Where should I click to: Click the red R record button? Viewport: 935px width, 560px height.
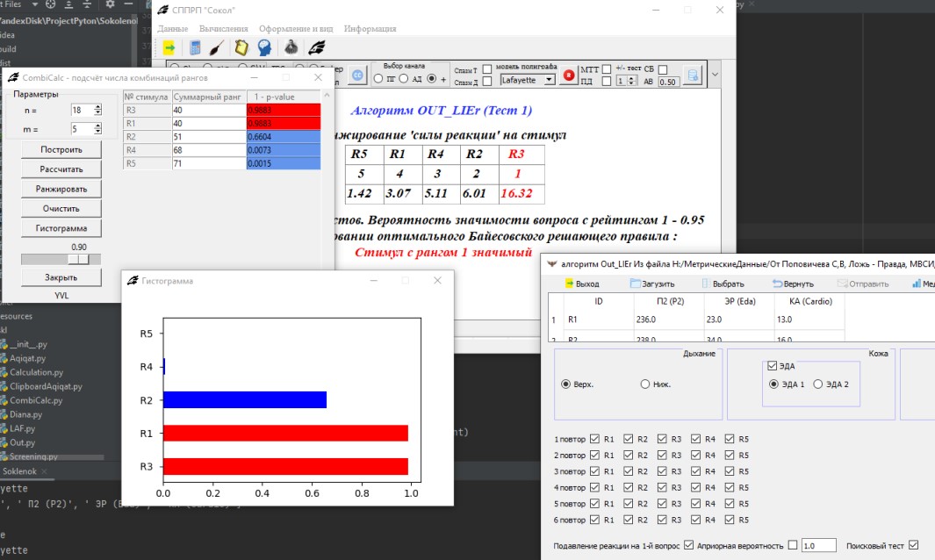click(x=569, y=75)
